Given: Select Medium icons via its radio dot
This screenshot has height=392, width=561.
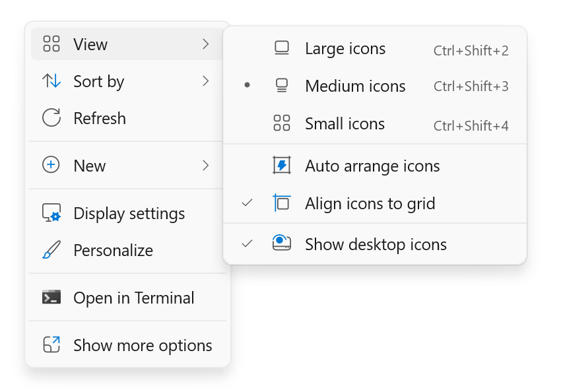Looking at the screenshot, I should [246, 86].
